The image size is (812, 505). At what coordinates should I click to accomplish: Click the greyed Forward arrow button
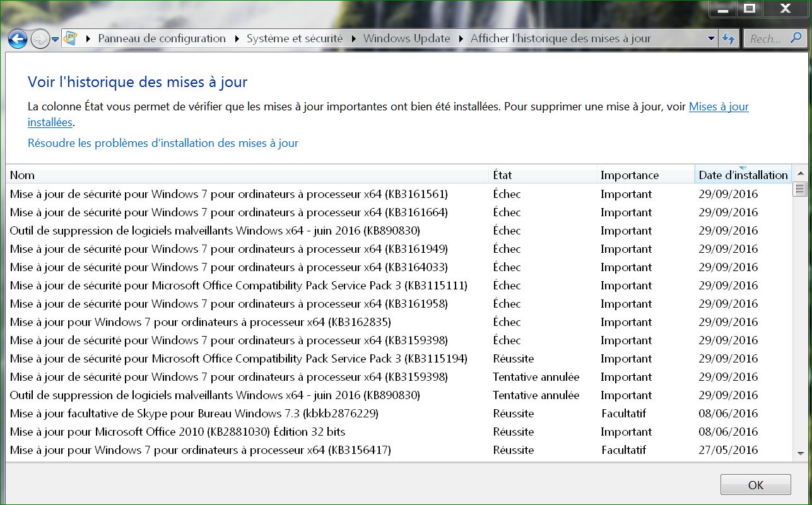click(x=40, y=39)
